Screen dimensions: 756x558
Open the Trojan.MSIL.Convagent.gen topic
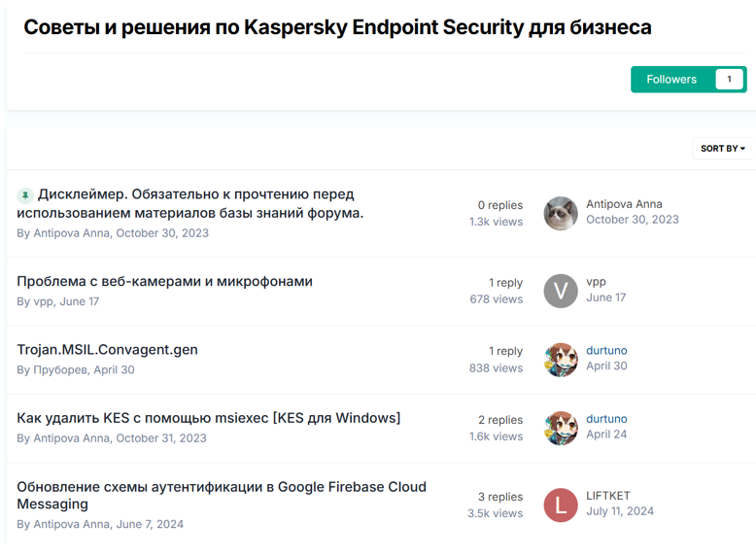tap(107, 349)
